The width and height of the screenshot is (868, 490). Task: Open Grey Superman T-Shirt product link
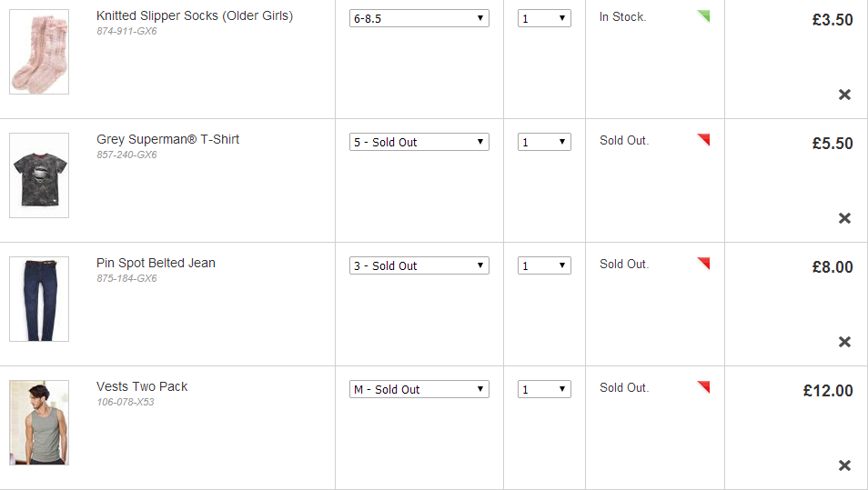tap(167, 139)
